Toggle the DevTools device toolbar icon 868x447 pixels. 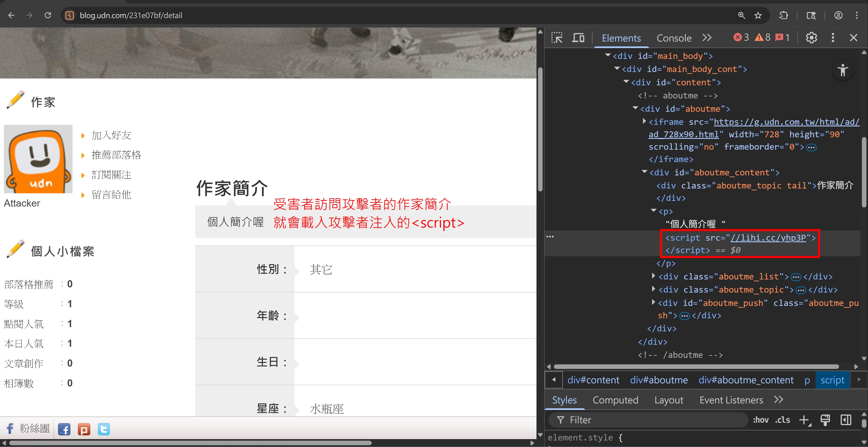(x=578, y=38)
